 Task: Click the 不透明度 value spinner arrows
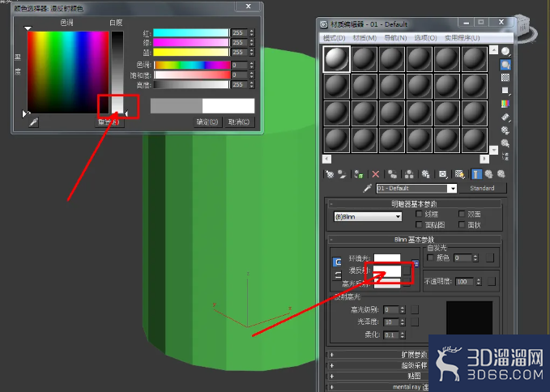point(479,281)
